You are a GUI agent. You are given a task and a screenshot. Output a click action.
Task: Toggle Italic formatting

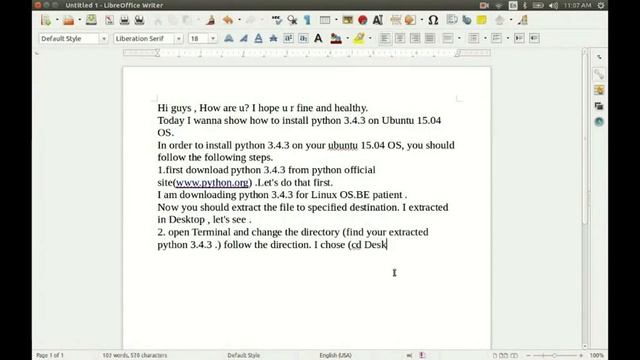[244, 38]
